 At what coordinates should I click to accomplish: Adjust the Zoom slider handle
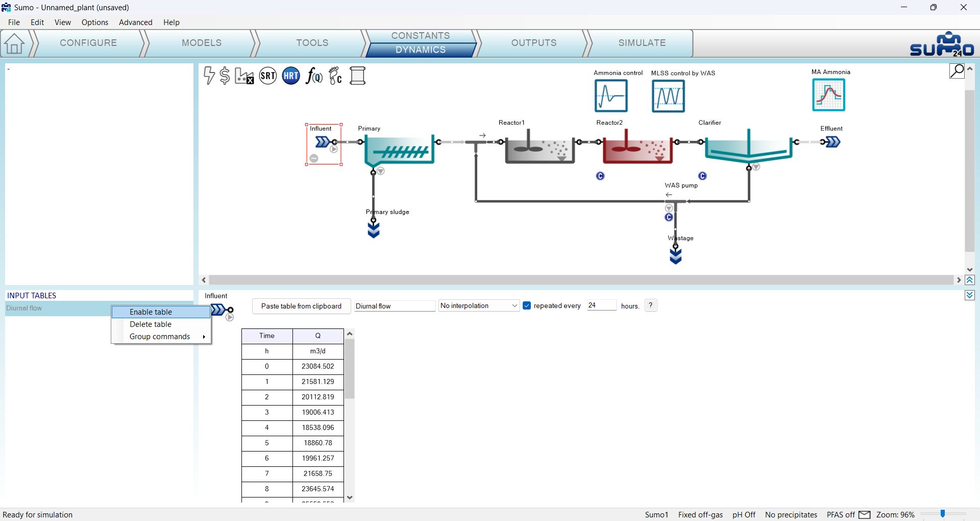[943, 514]
